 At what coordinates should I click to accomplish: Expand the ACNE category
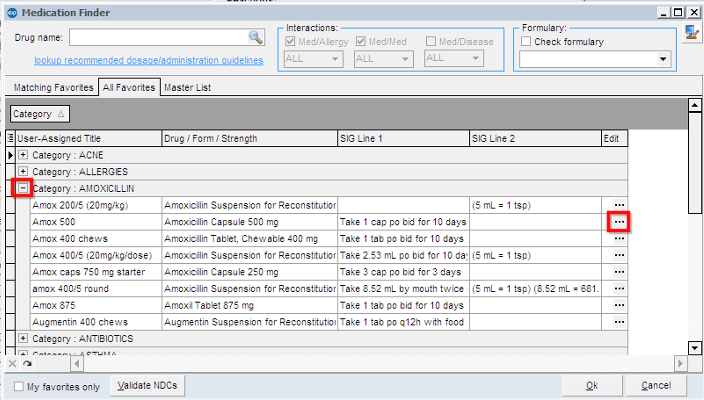click(23, 155)
